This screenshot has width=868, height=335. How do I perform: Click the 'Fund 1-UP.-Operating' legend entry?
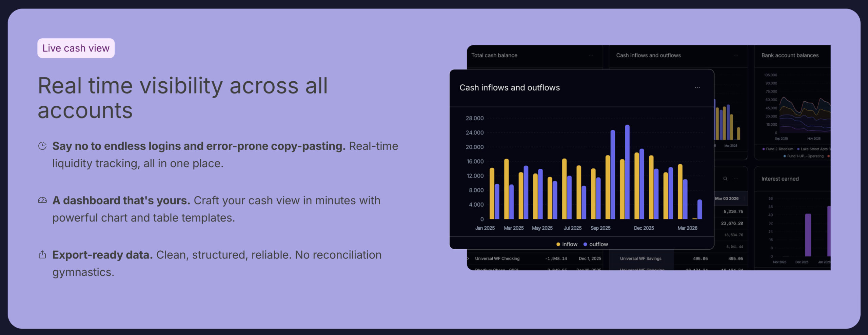(x=803, y=156)
